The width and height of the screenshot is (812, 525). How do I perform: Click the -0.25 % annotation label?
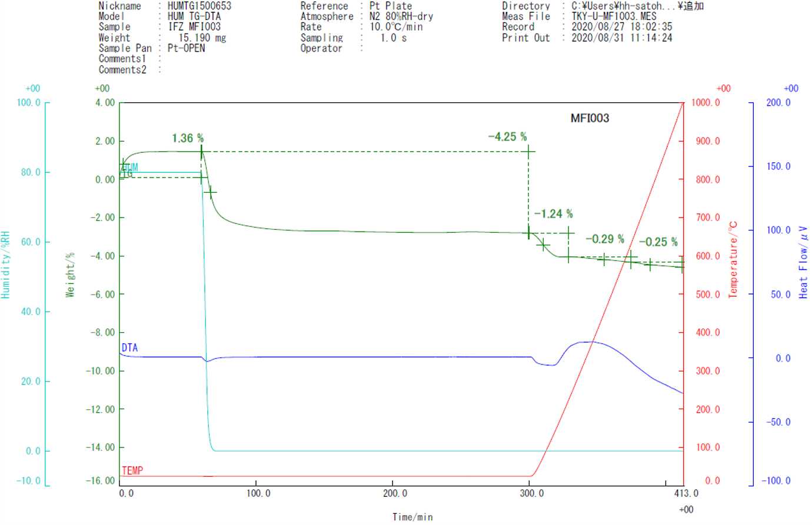pos(658,242)
